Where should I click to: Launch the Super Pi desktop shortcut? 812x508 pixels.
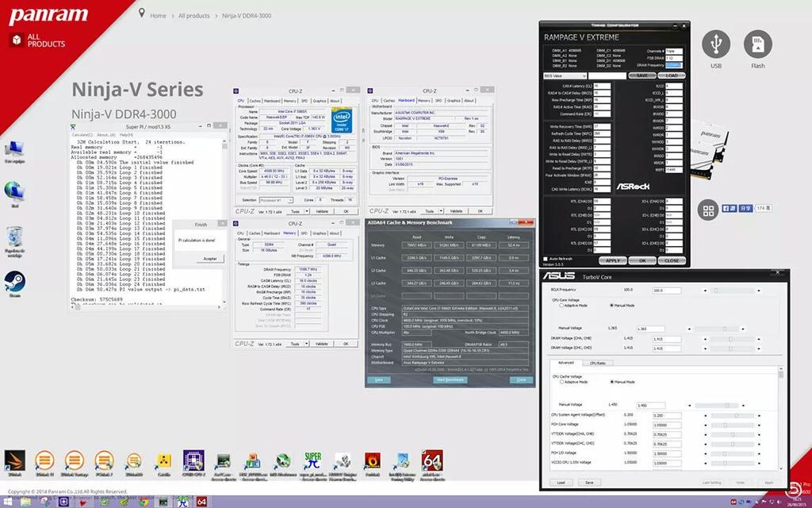point(312,460)
